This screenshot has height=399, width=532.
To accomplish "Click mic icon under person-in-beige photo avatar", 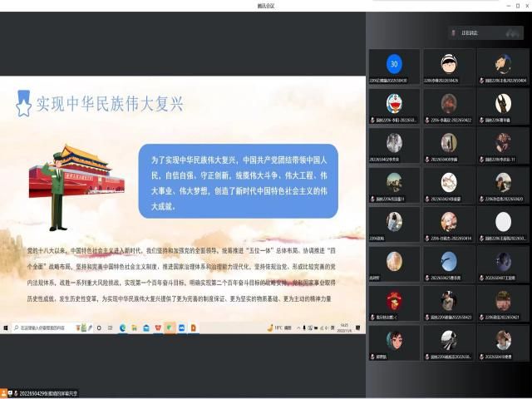I will [x=427, y=318].
